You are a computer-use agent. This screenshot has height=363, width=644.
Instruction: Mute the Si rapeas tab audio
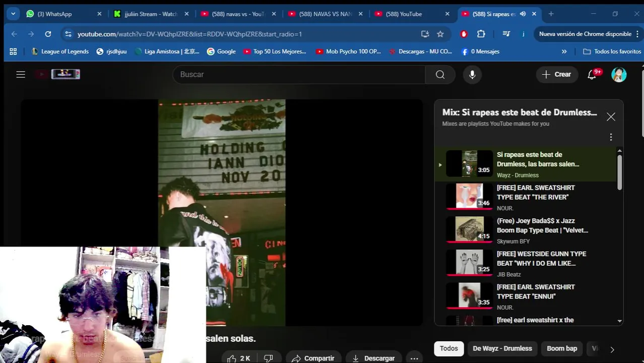click(523, 14)
